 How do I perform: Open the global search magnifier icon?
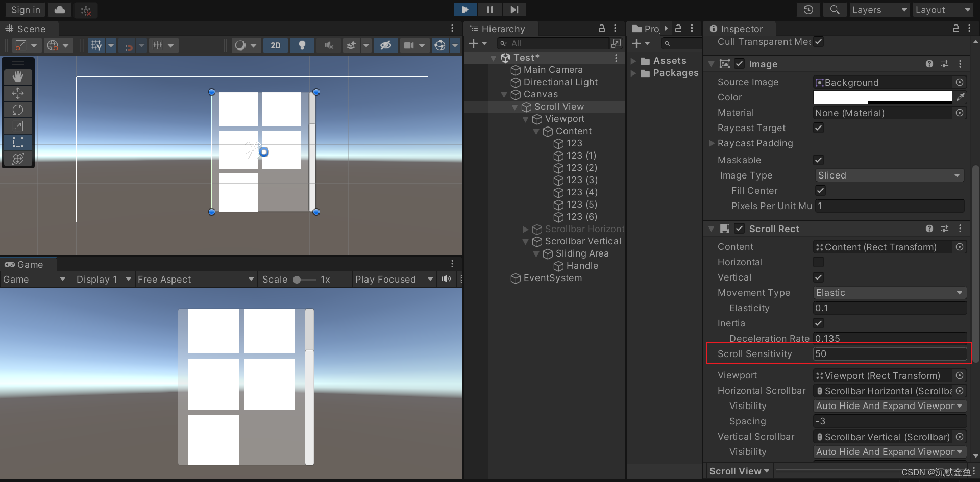(x=835, y=10)
